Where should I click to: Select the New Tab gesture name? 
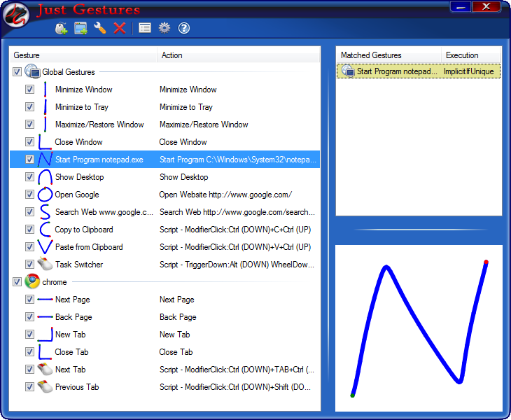71,335
